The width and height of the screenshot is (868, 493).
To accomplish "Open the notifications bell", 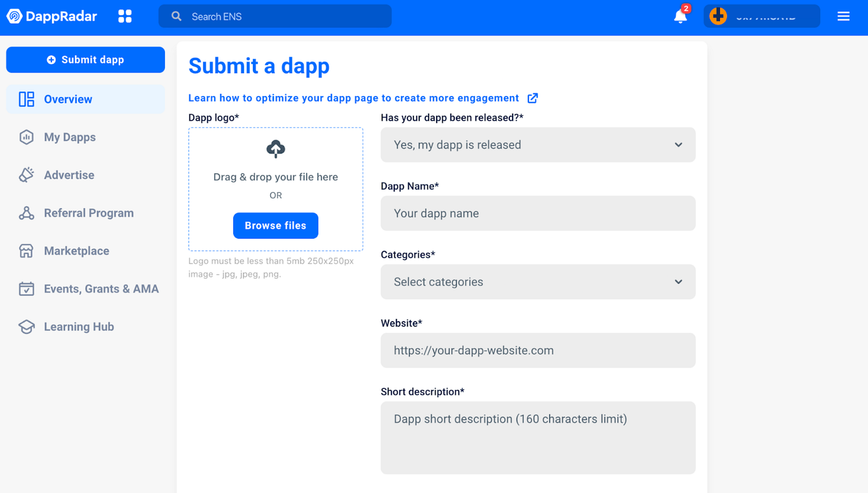I will click(680, 16).
